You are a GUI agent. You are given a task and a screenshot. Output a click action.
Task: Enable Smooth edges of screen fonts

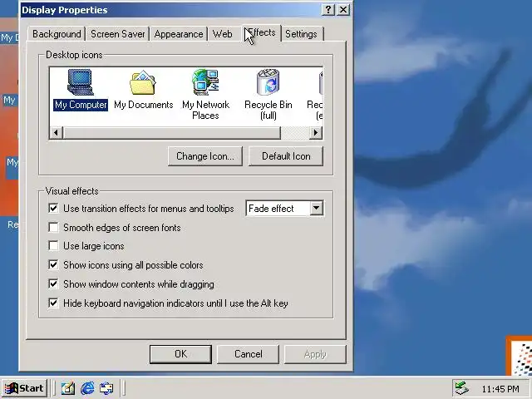[53, 227]
